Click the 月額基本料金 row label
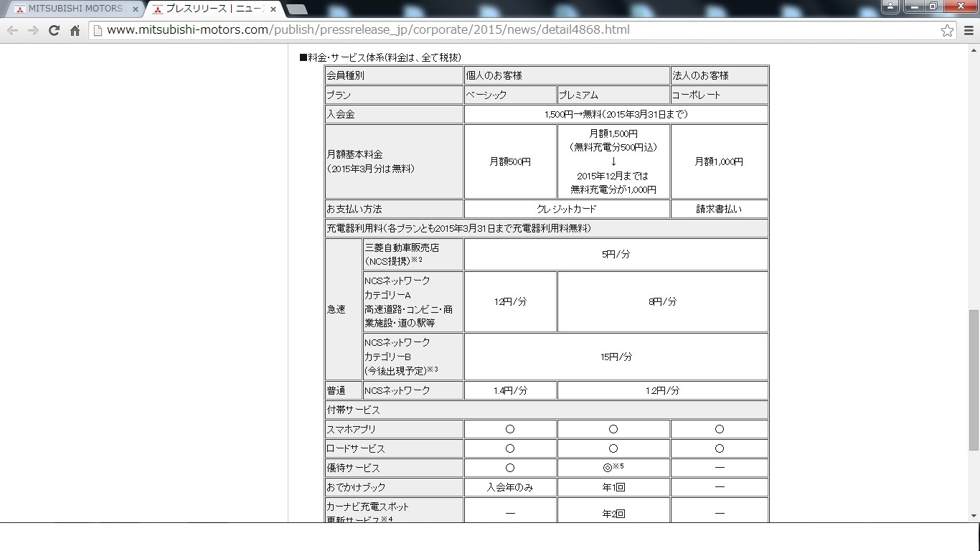 (x=394, y=161)
